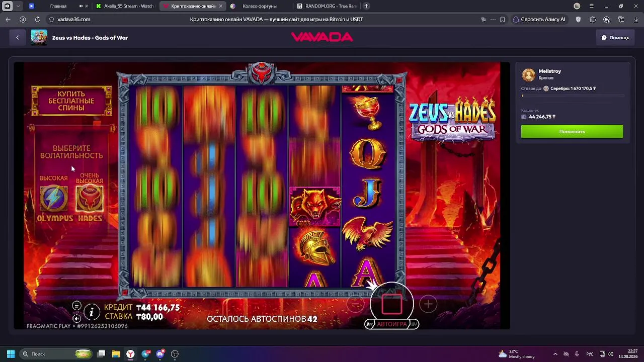The height and width of the screenshot is (362, 644).
Task: Open the Автоигра autoplay settings
Action: pyautogui.click(x=392, y=324)
